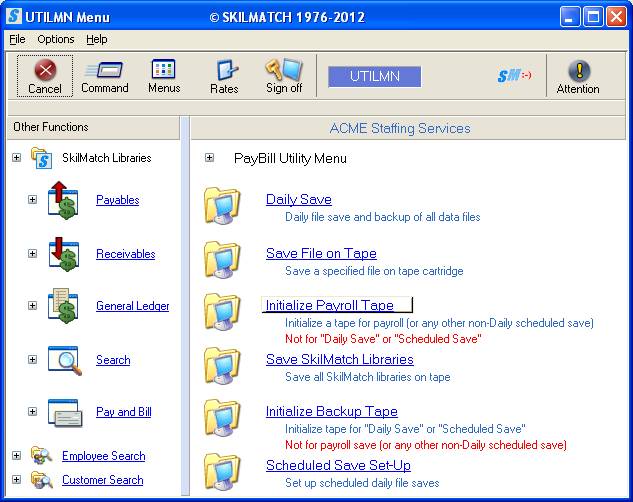633x502 pixels.
Task: Expand the Receivables tree node
Action: coord(32,253)
